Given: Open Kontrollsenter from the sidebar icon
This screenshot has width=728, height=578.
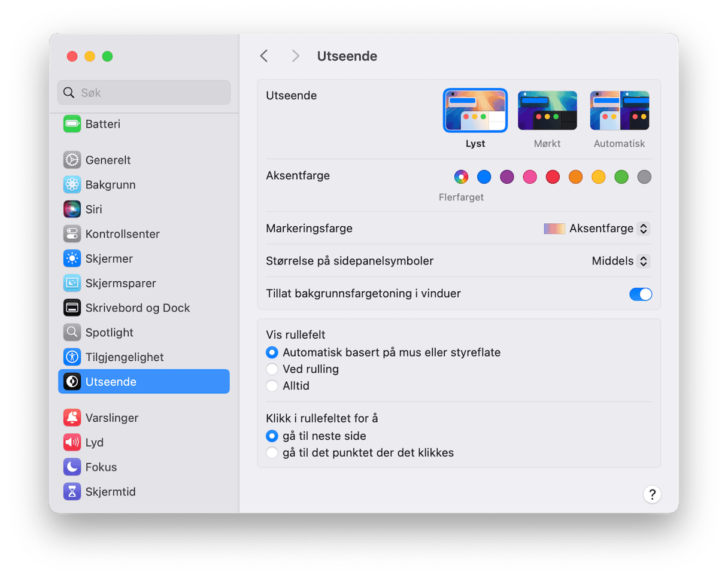Looking at the screenshot, I should (72, 234).
